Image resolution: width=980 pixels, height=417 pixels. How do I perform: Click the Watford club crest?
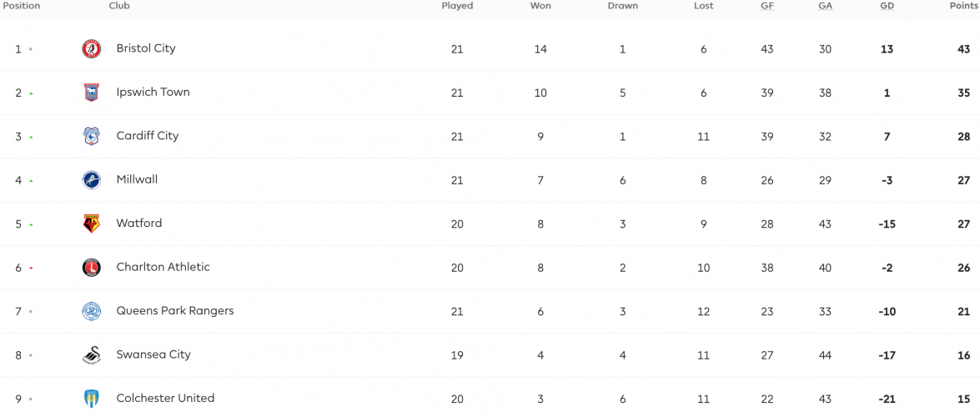point(91,224)
